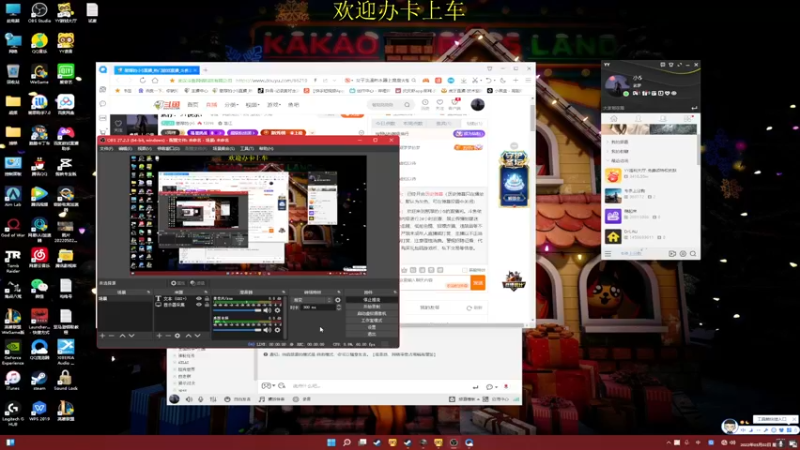Open the WPS 2019 desktop shortcut
Screen dimensions: 800x450
[39, 411]
